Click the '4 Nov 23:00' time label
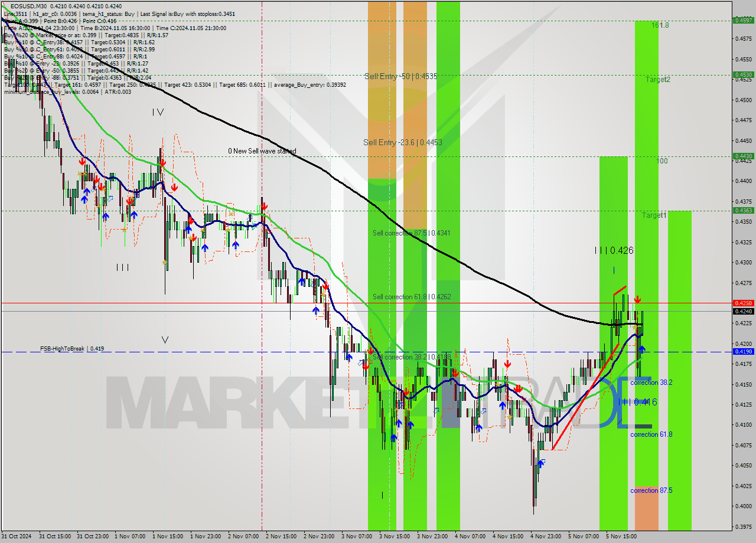The height and width of the screenshot is (543, 756). [546, 536]
